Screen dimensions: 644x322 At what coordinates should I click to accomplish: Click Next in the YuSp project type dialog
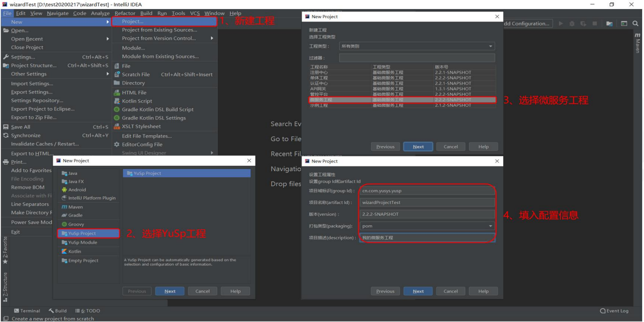click(x=170, y=291)
